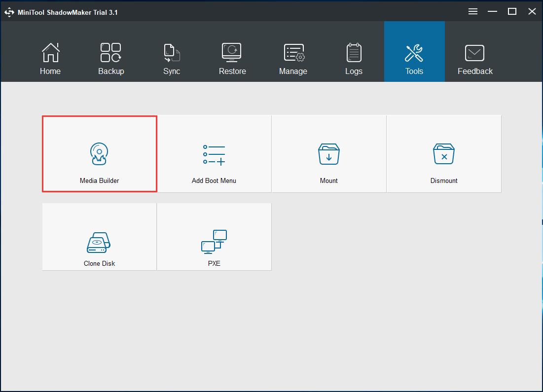Maximize the ShadowMaker window
Image resolution: width=543 pixels, height=392 pixels.
pos(512,12)
